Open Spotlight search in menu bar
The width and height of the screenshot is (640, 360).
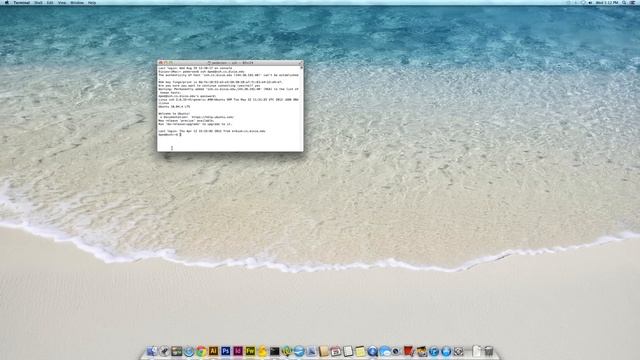click(x=624, y=2)
